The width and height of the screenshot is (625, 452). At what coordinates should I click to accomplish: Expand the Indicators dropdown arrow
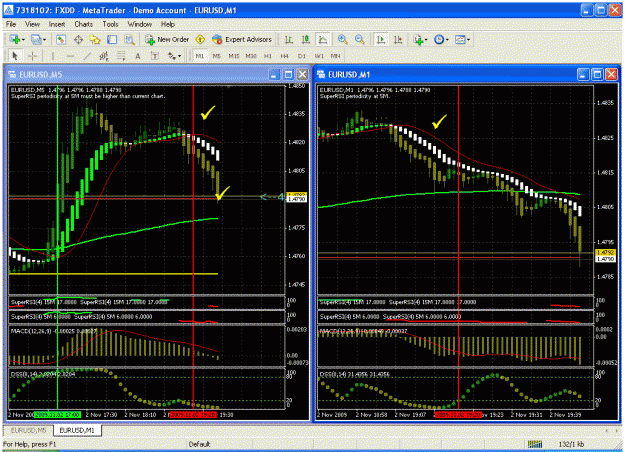point(426,39)
